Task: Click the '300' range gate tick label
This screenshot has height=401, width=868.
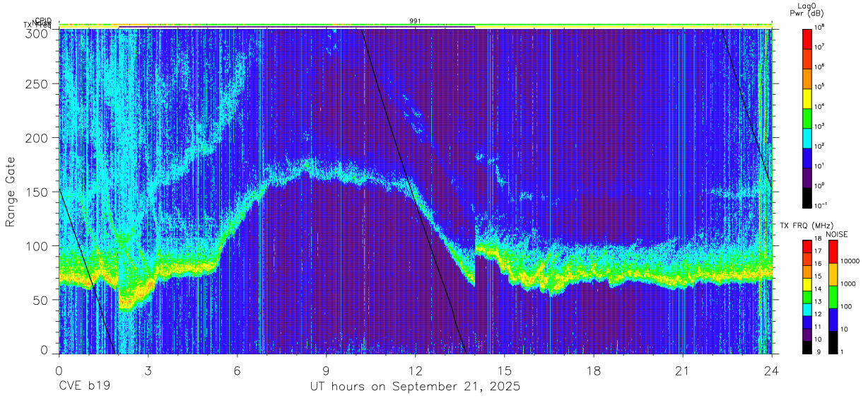Action: point(37,33)
